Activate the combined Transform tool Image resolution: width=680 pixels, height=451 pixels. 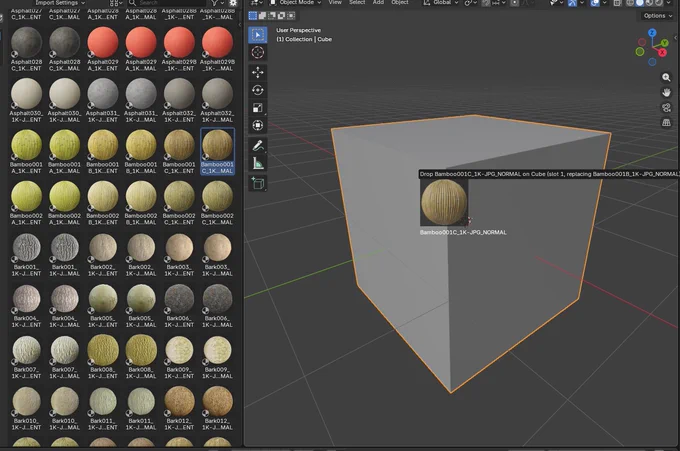(x=258, y=125)
